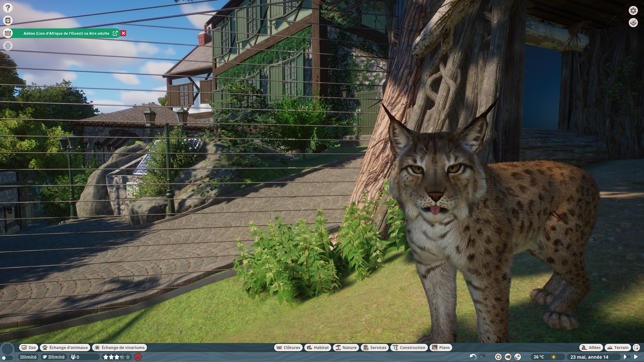Click the undo arrow

[x=473, y=357]
